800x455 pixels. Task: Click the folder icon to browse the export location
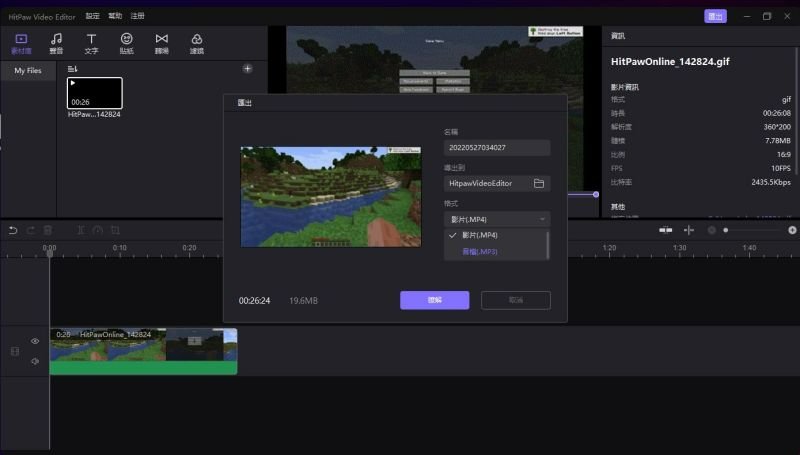coord(539,183)
